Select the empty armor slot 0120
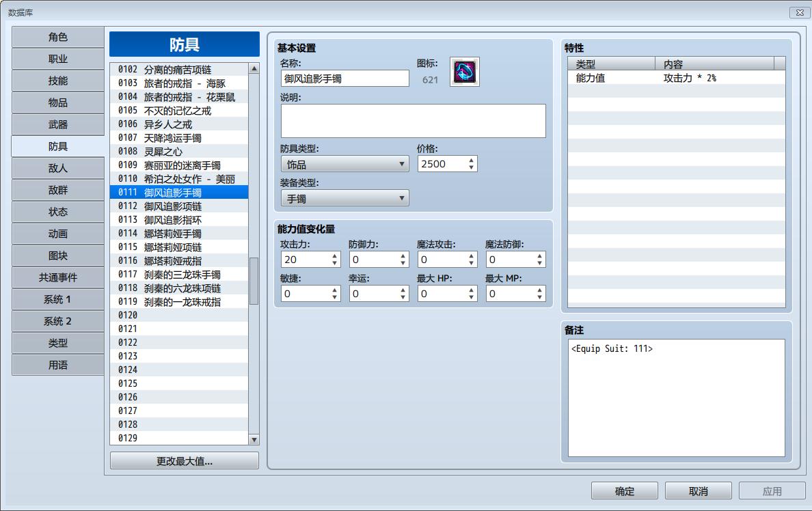Image resolution: width=812 pixels, height=511 pixels. tap(179, 316)
